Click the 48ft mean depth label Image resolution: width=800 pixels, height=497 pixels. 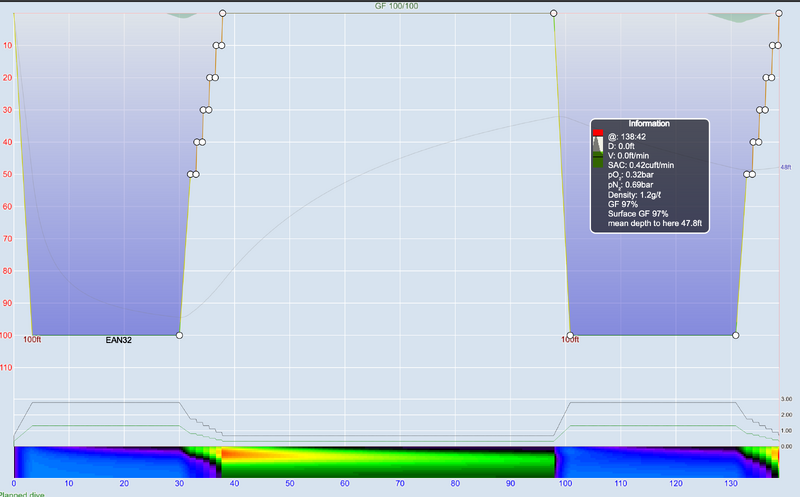click(x=786, y=167)
